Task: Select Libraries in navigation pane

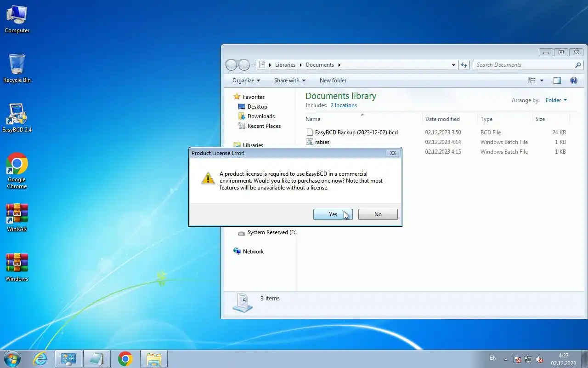Action: (x=253, y=145)
